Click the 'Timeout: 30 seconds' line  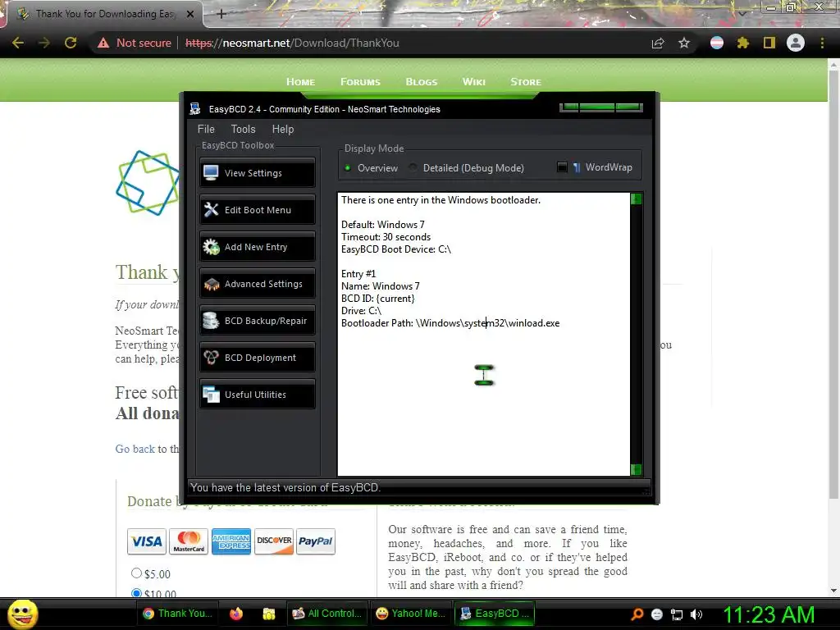click(386, 237)
